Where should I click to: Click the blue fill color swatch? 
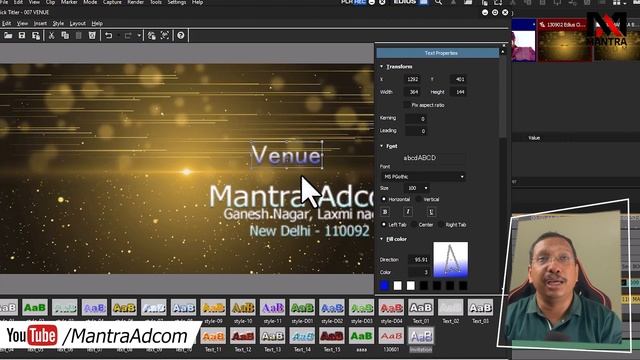coord(384,286)
